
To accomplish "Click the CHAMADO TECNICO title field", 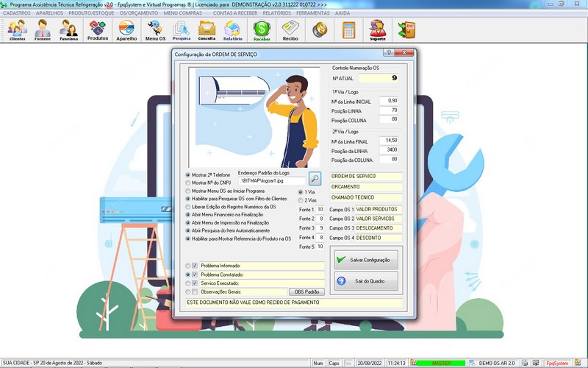I will [366, 197].
